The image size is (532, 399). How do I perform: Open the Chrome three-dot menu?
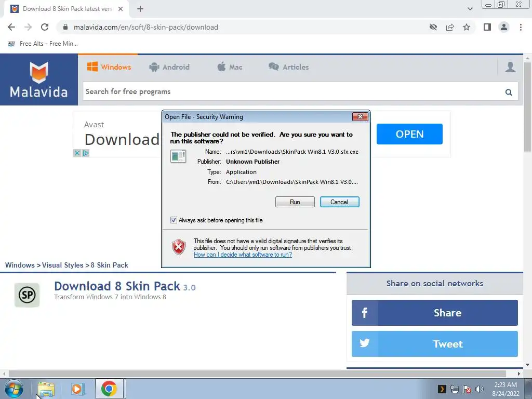click(x=521, y=27)
